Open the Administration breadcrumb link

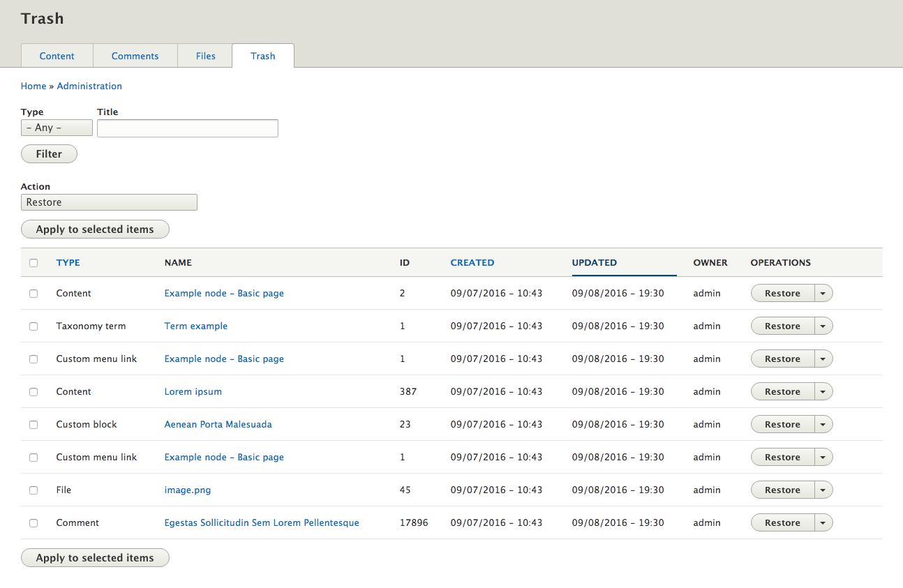[x=89, y=86]
